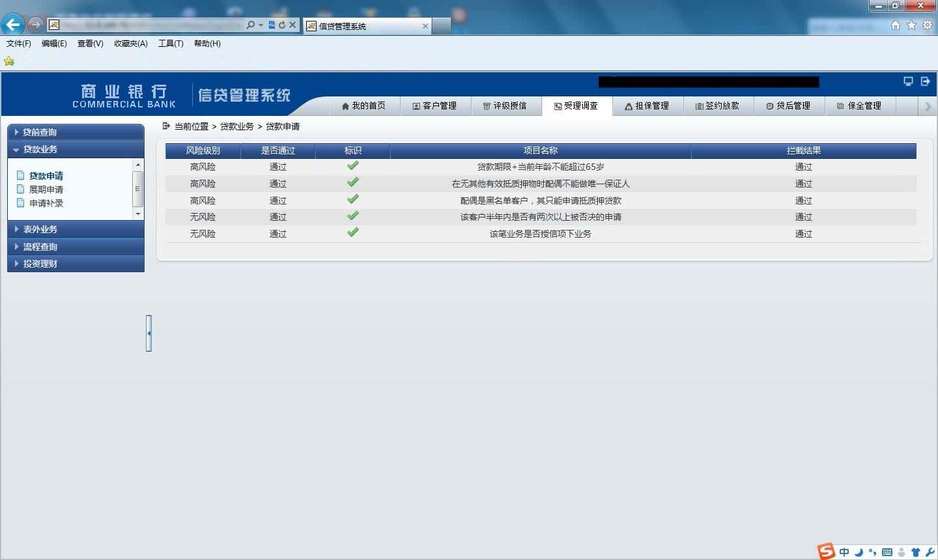Click the compatibility view icon in address bar
The height and width of the screenshot is (560, 938).
click(x=272, y=25)
